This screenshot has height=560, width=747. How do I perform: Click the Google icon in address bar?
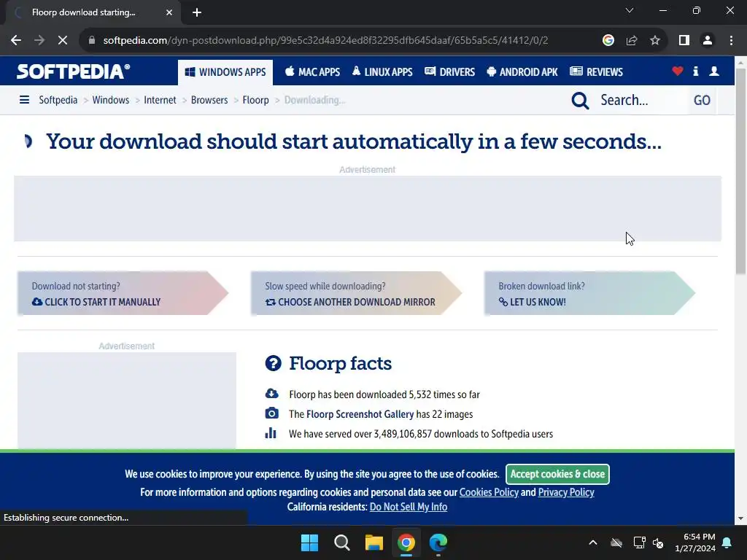click(608, 41)
